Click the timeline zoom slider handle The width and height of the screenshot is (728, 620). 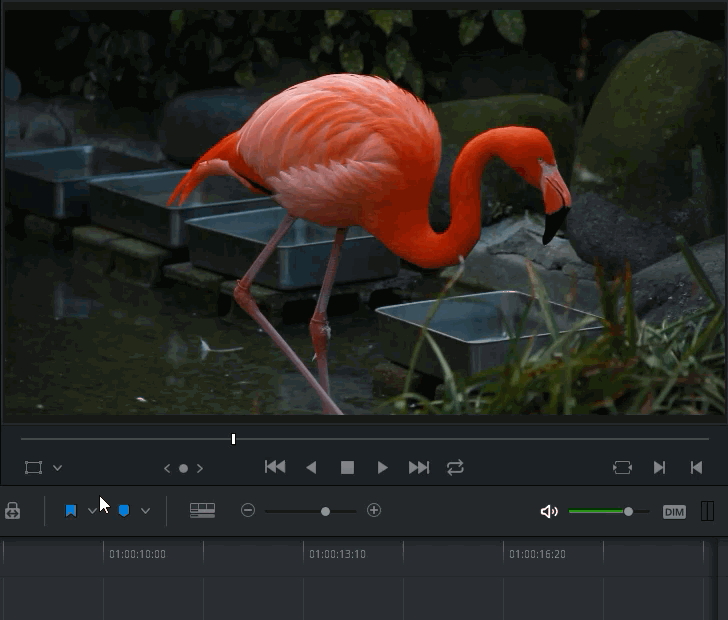click(x=325, y=511)
